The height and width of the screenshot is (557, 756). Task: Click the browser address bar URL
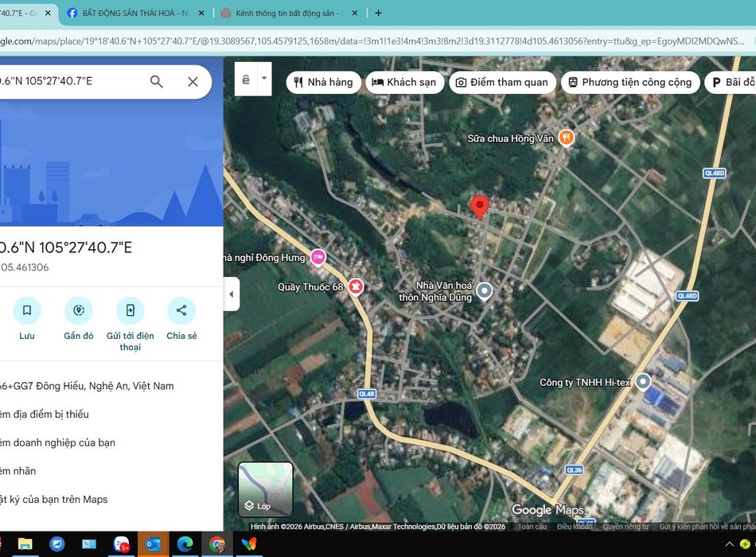tap(374, 41)
